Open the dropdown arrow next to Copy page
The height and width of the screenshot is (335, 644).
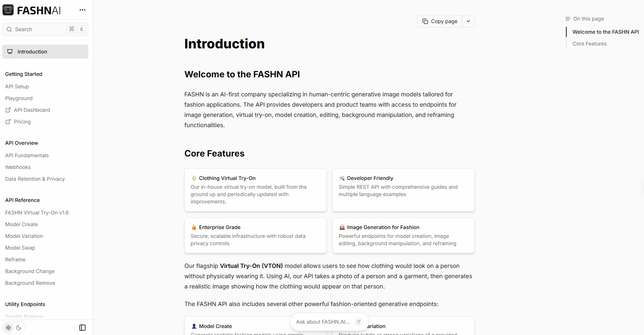[468, 21]
